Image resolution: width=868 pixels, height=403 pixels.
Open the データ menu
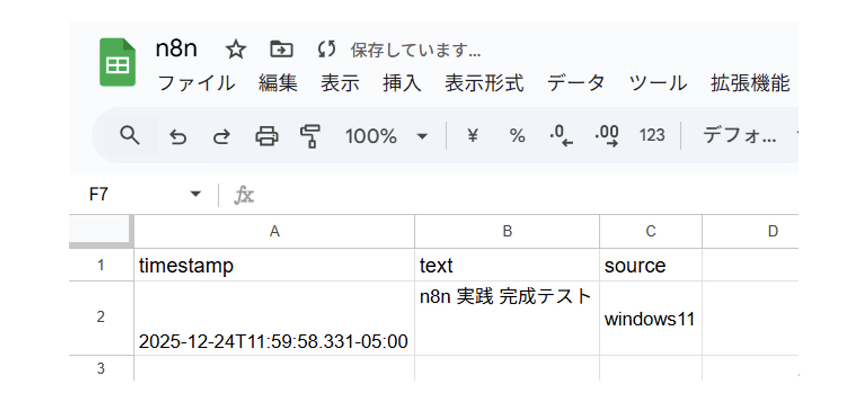pos(576,83)
